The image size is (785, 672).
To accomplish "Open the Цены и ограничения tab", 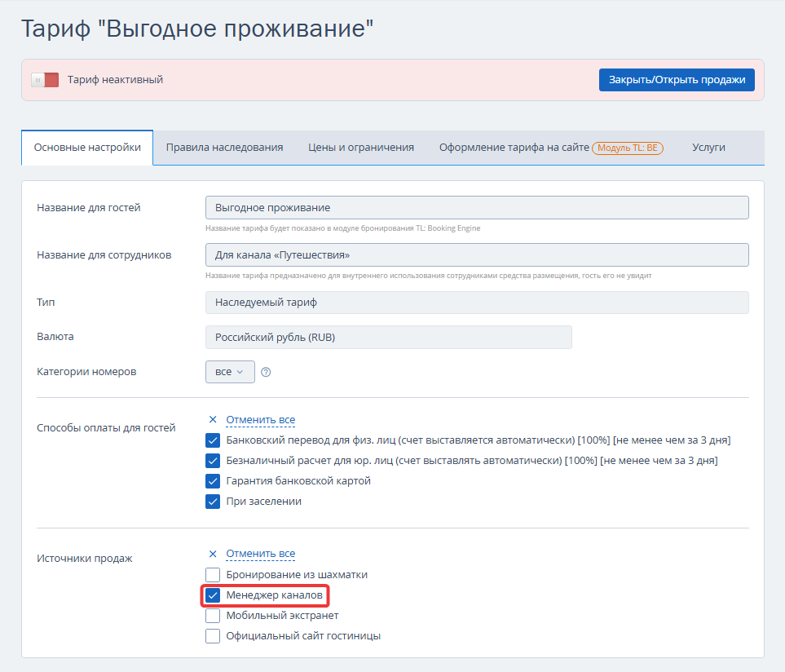I will pyautogui.click(x=361, y=148).
